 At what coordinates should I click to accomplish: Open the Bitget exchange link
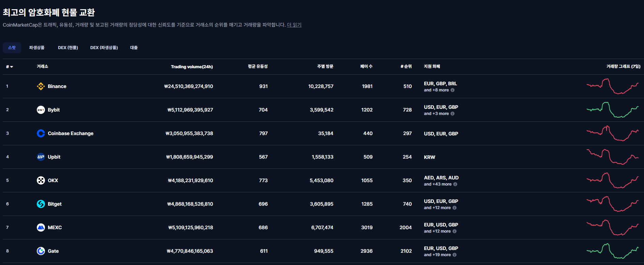click(55, 204)
